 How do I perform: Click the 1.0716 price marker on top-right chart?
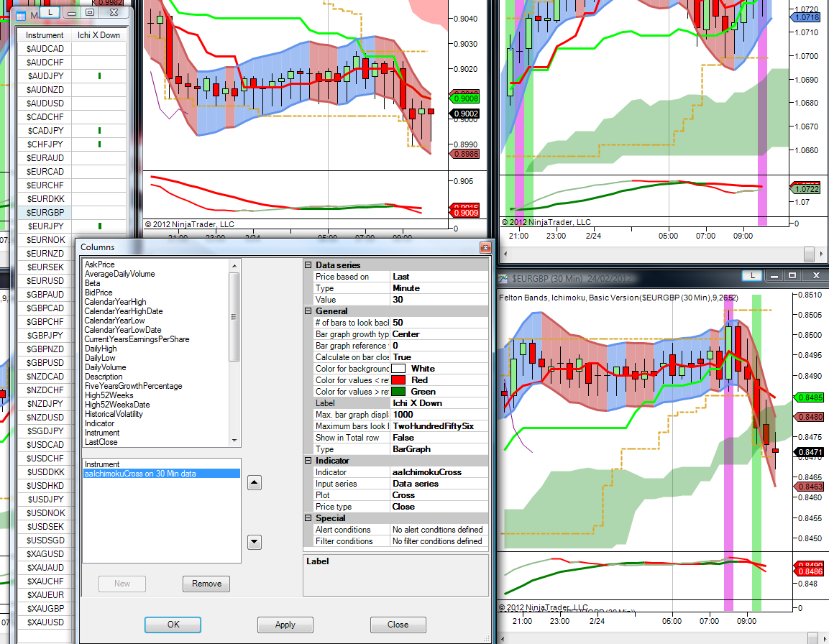pos(806,17)
